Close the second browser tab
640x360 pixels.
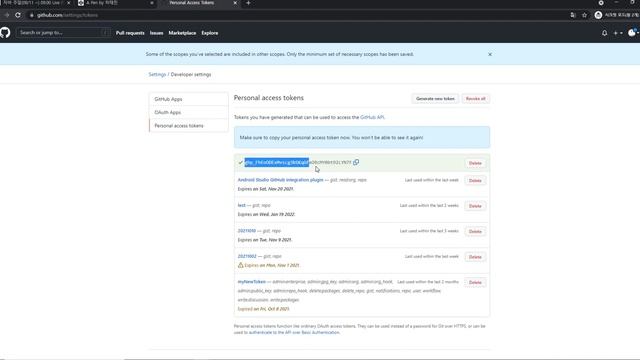152,3
